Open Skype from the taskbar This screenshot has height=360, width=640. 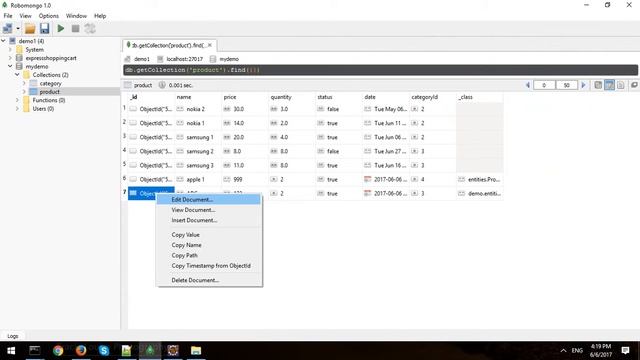pos(104,351)
